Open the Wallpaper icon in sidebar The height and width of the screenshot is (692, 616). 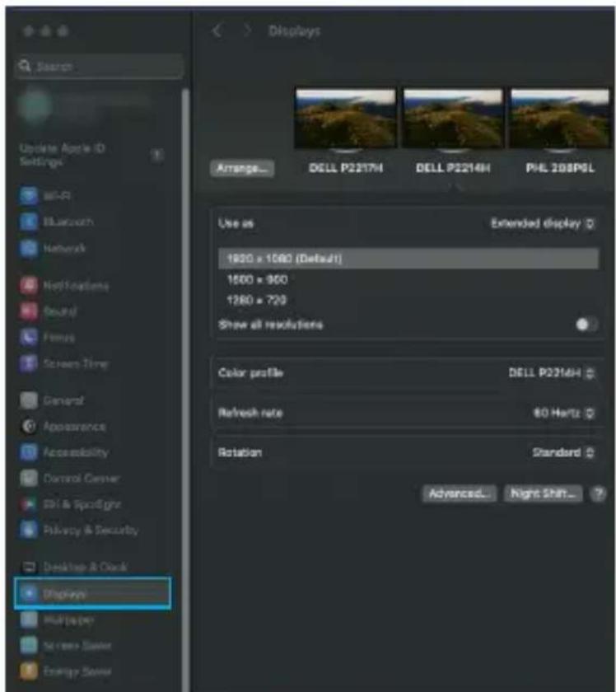[x=29, y=620]
